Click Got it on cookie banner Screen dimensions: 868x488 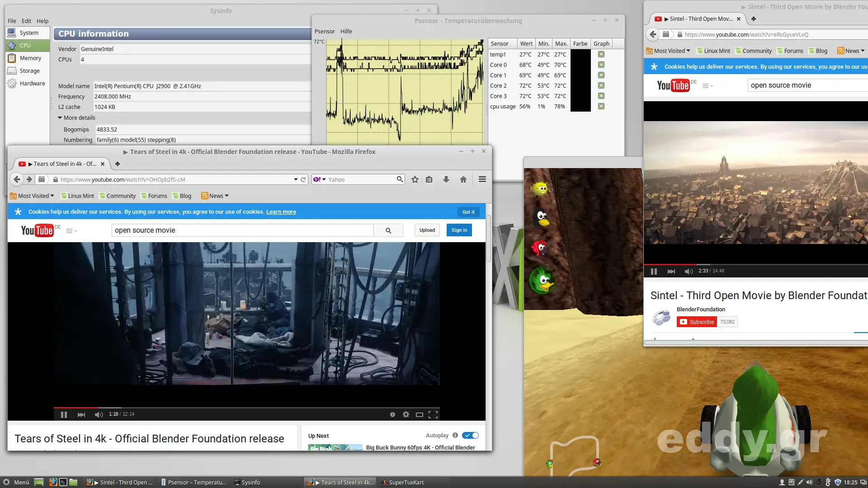(x=468, y=212)
